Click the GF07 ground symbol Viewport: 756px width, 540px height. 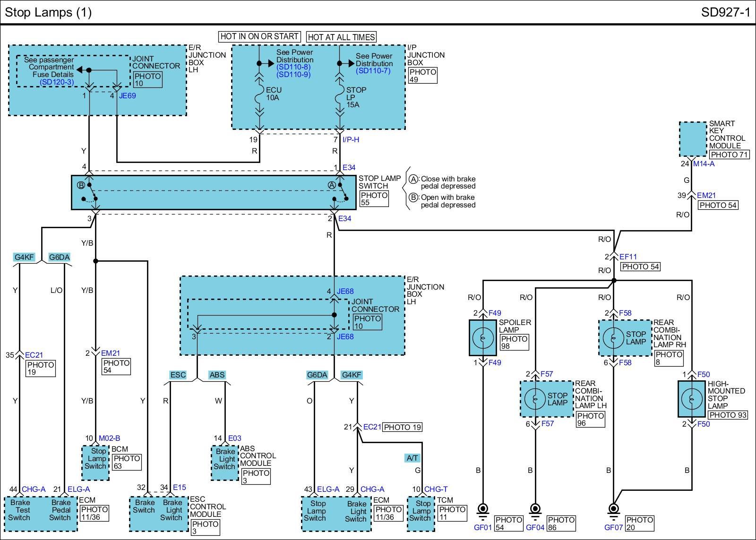(613, 510)
